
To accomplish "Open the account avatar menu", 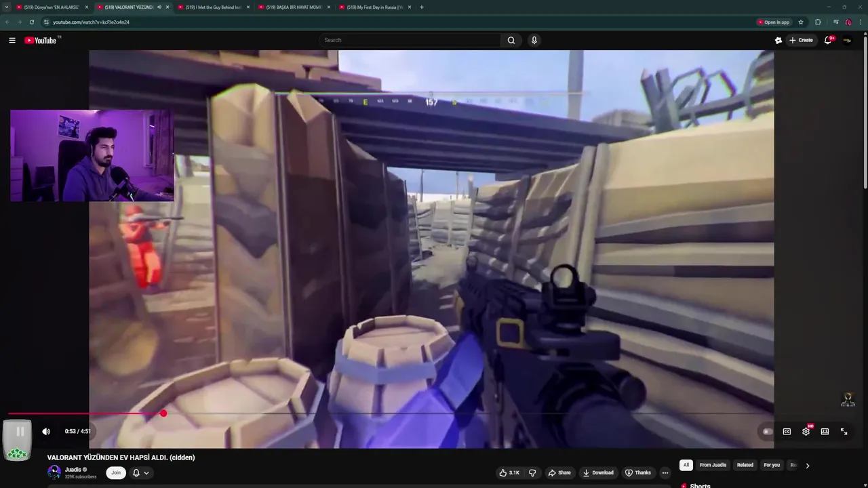I will click(x=847, y=40).
